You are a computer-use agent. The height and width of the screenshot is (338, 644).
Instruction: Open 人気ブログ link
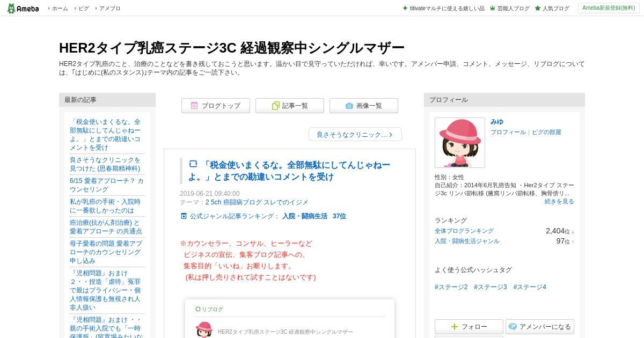[555, 8]
